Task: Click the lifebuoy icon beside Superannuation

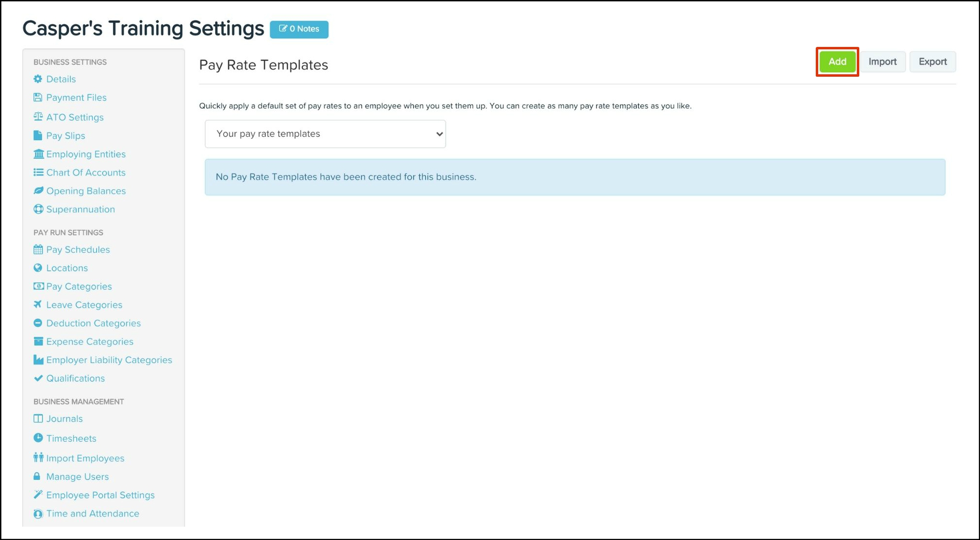Action: [x=38, y=209]
